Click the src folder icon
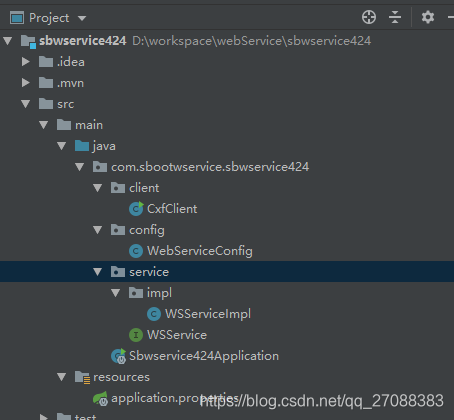454x420 pixels. pyautogui.click(x=46, y=104)
